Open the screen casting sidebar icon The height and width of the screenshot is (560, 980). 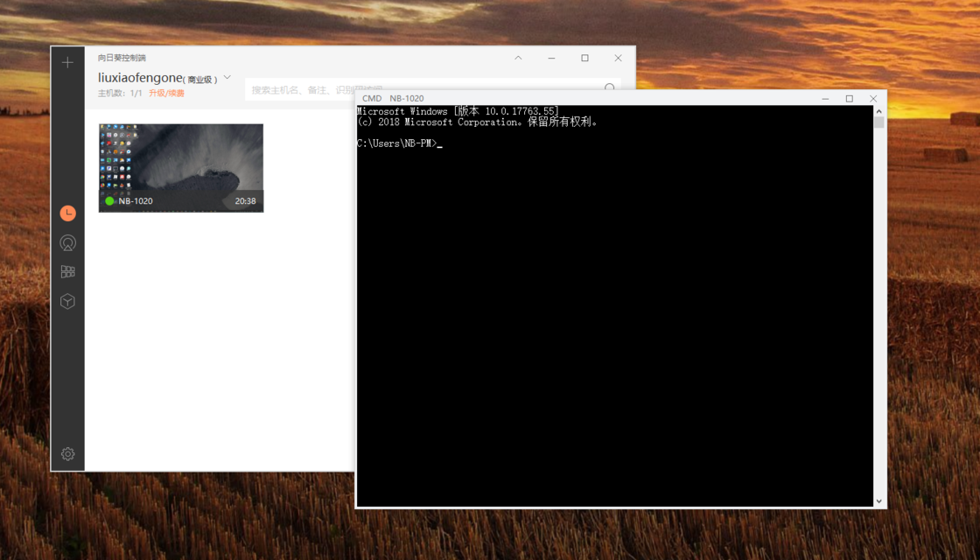(67, 242)
